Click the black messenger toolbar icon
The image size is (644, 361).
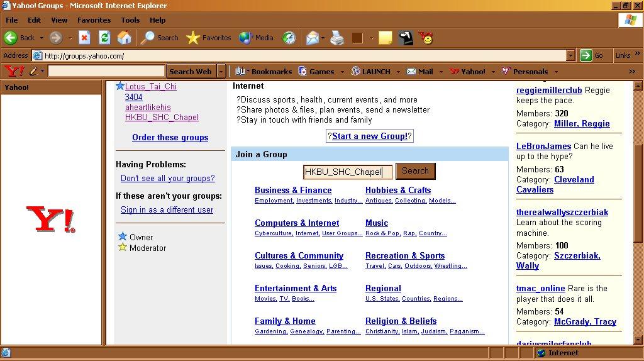(x=406, y=38)
